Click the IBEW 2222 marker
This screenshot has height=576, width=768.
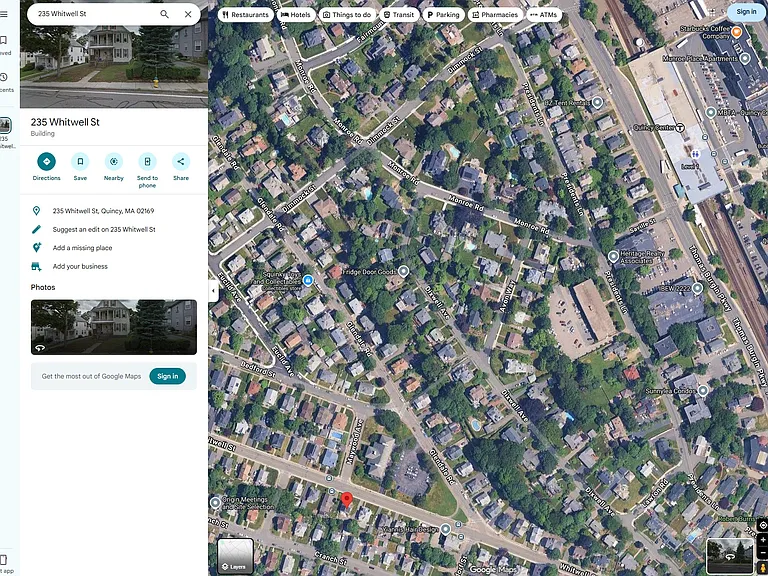pos(697,288)
